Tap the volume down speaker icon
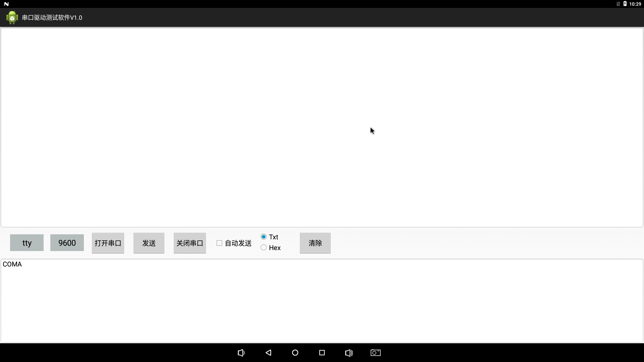644x362 pixels. 241,353
